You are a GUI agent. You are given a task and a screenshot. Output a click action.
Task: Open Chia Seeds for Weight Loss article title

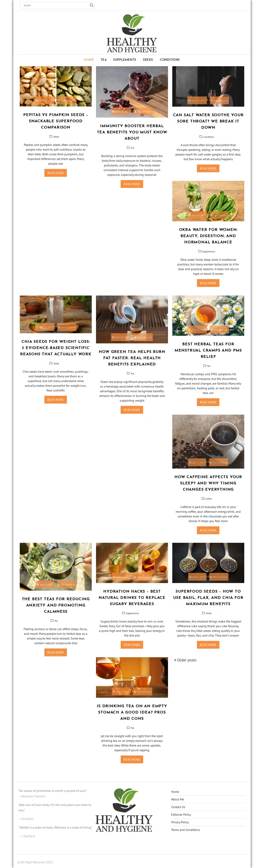click(56, 347)
